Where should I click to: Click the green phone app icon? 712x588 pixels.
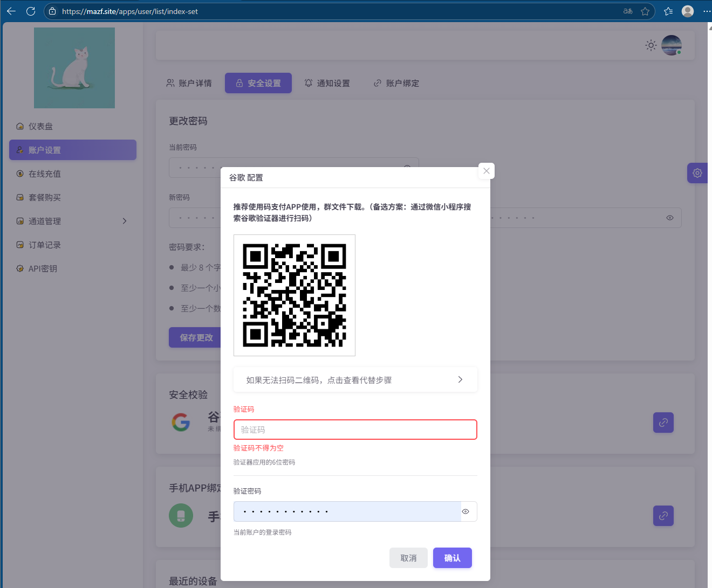pos(181,516)
